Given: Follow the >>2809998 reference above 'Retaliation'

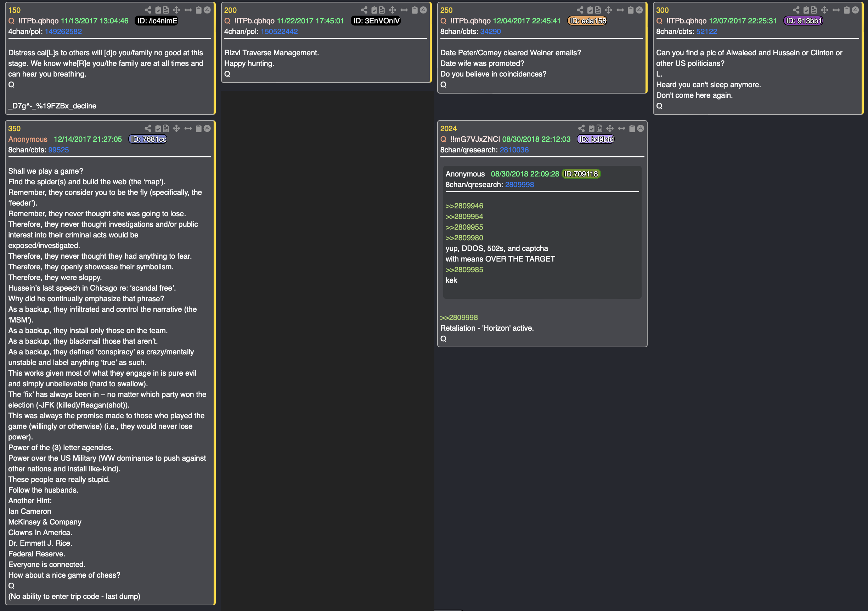Looking at the screenshot, I should [459, 318].
